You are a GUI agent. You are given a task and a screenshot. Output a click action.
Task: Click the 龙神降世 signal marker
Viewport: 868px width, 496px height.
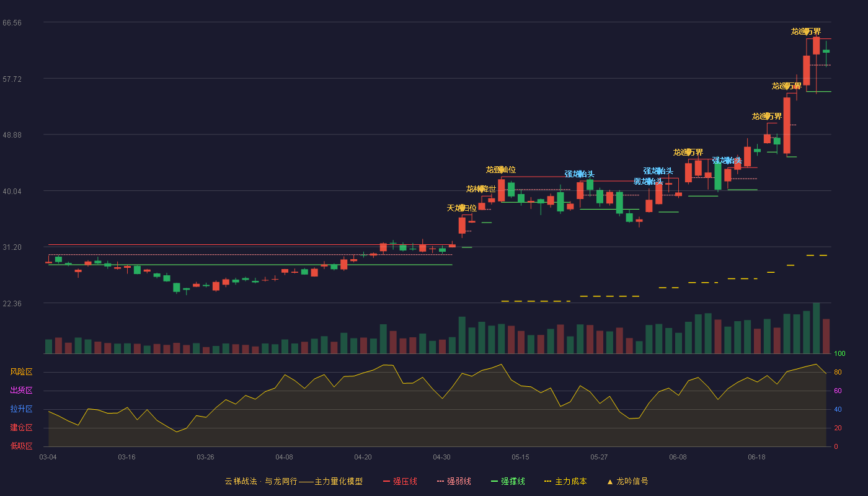tap(481, 188)
